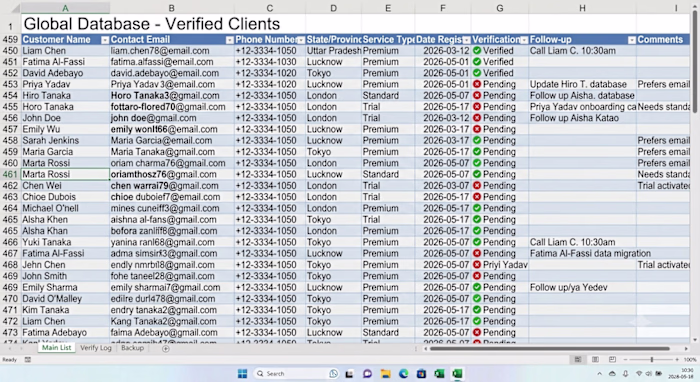Image resolution: width=700 pixels, height=382 pixels.
Task: Select the Update Hiro T. database cell
Action: [583, 84]
